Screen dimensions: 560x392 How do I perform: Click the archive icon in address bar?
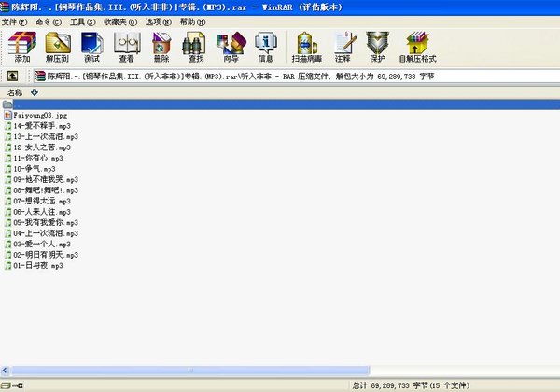click(x=40, y=76)
